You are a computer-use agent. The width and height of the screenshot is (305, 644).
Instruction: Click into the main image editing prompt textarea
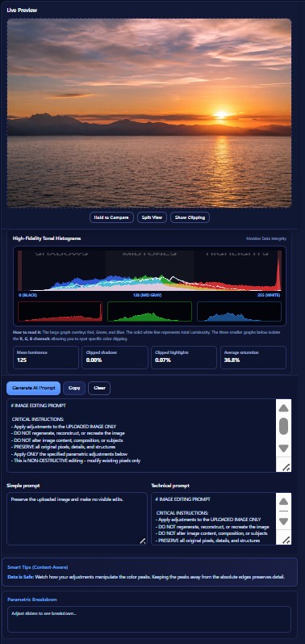tap(141, 436)
